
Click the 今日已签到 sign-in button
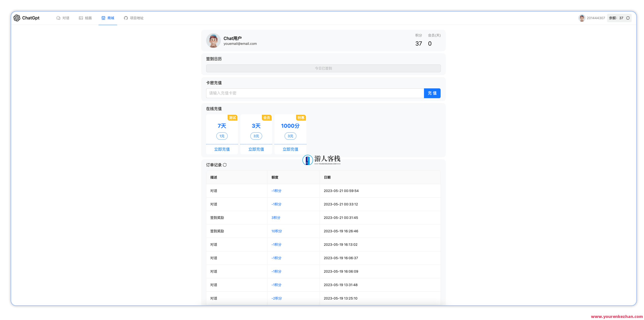(323, 68)
